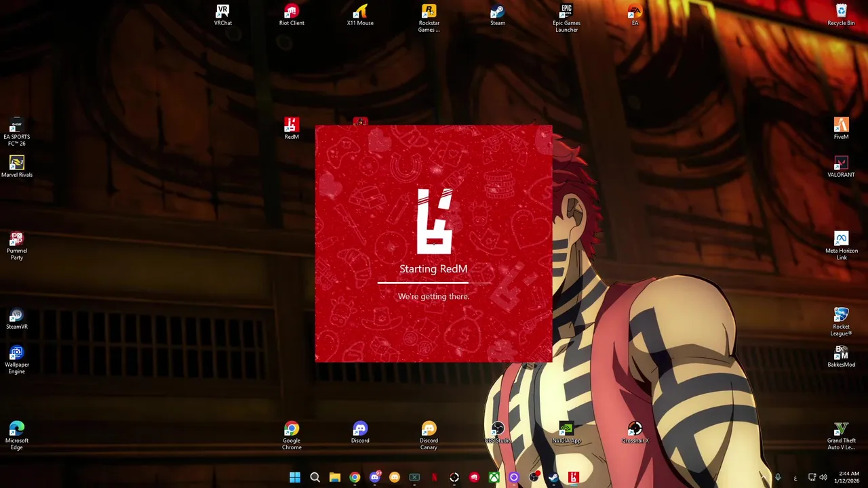Screen dimensions: 868x488
Task: Open the Recycle Bin
Action: [x=841, y=16]
